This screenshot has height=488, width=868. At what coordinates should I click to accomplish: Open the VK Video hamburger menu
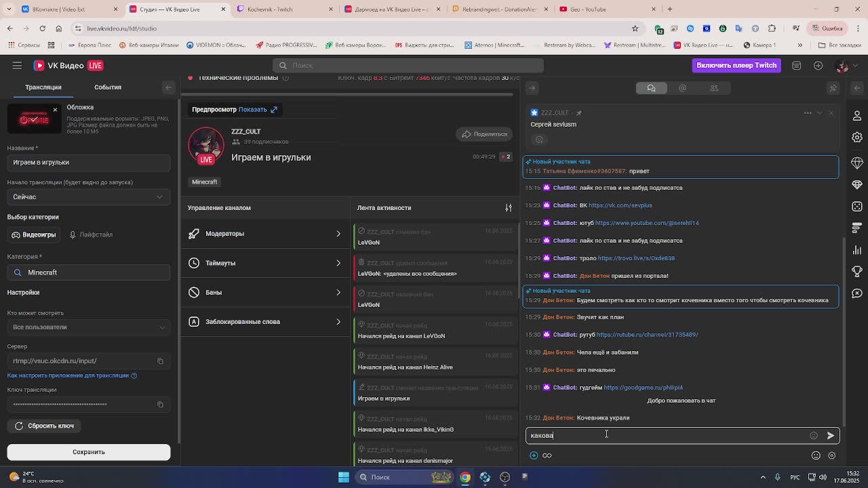pyautogui.click(x=17, y=65)
